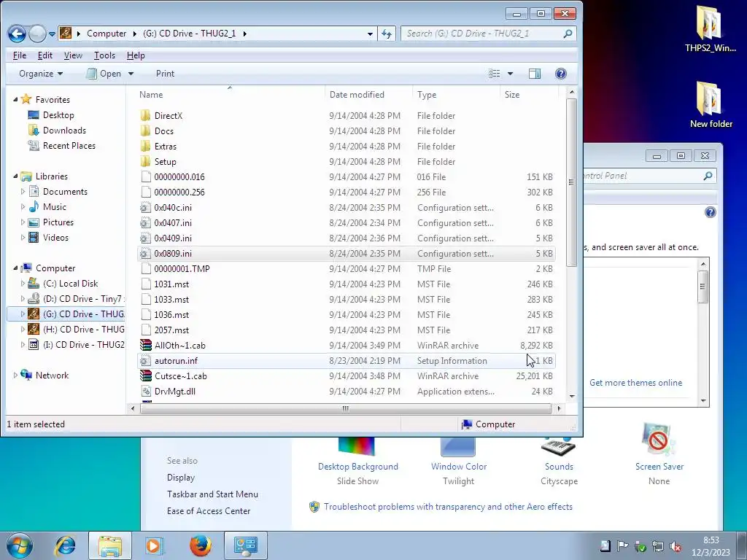Select the Setup folder icon
The width and height of the screenshot is (747, 560).
(146, 161)
